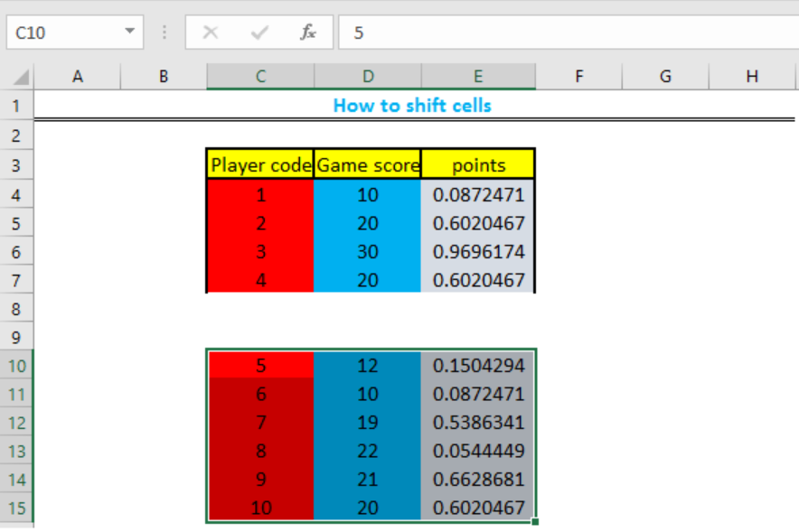Click the 'How to shift cells' title
The image size is (799, 532).
point(412,106)
